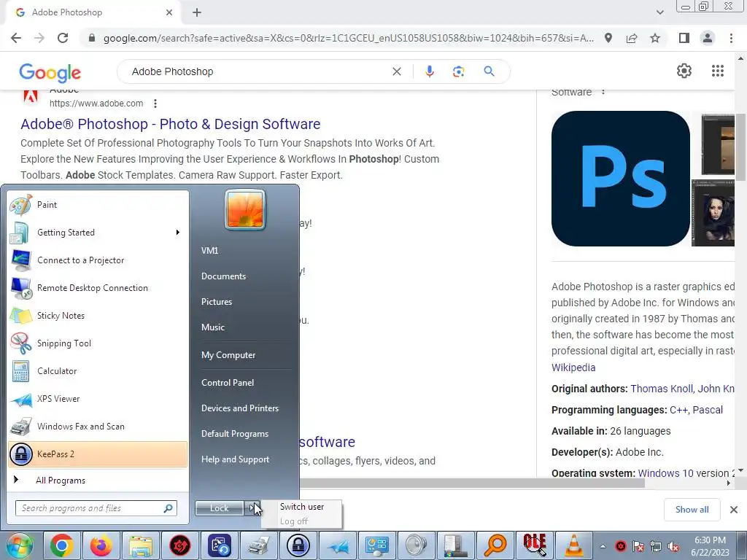Click the address bar URL
The image size is (747, 560).
(x=348, y=38)
